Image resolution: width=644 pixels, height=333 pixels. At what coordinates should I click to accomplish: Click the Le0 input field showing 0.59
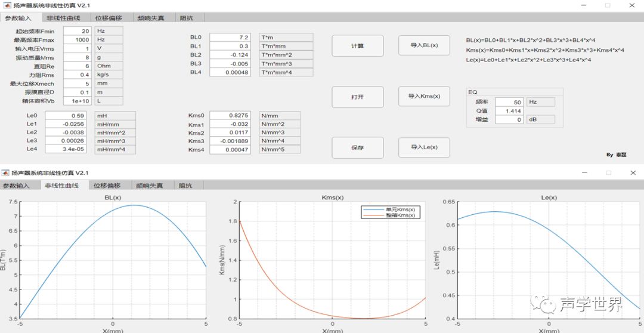click(66, 115)
